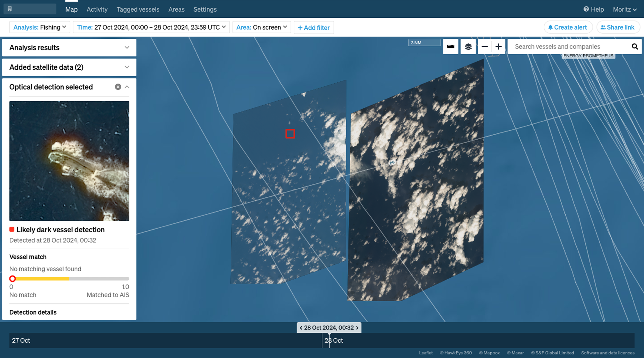This screenshot has height=358, width=644.
Task: Open the Time range dropdown
Action: pos(151,27)
